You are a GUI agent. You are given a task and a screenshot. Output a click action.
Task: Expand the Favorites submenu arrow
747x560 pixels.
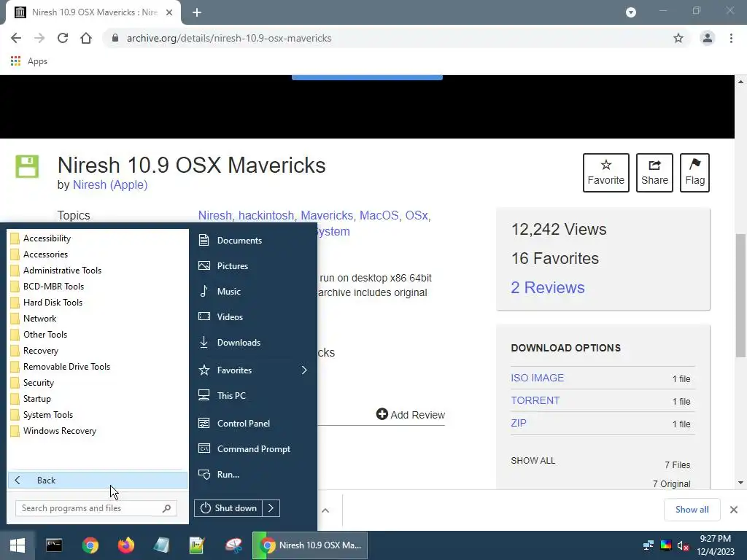tap(304, 370)
